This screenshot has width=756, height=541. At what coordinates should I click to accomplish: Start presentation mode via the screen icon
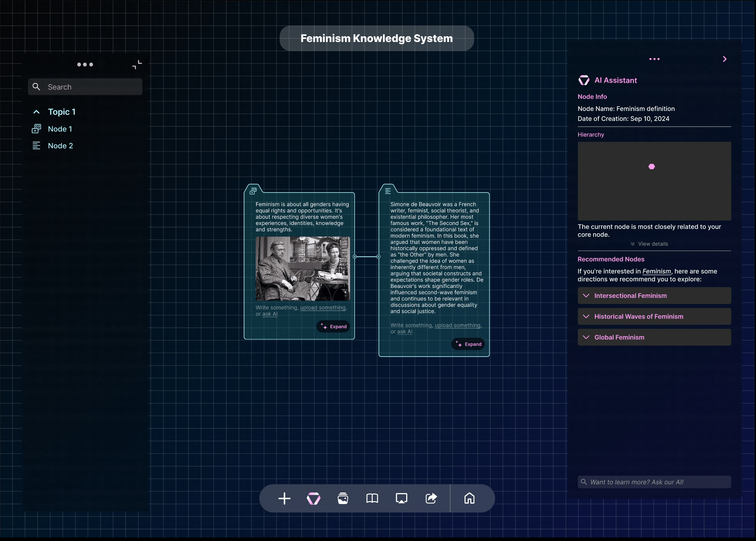(x=401, y=498)
